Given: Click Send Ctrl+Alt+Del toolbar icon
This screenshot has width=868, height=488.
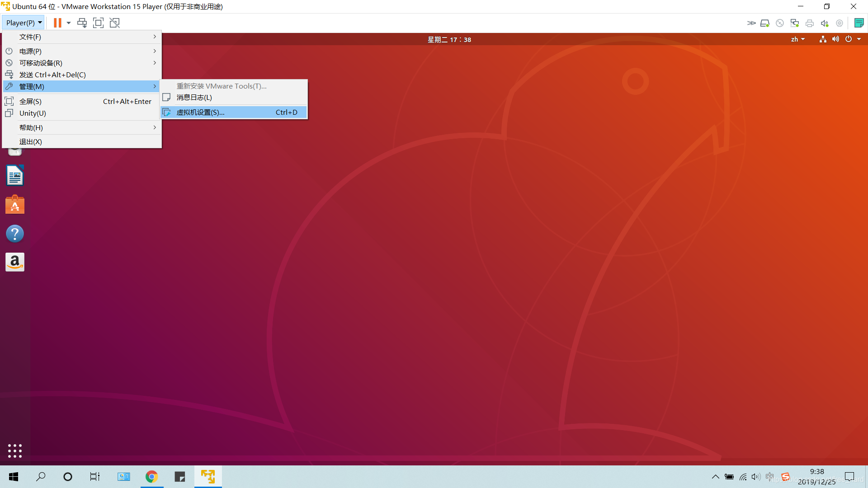Looking at the screenshot, I should pyautogui.click(x=82, y=23).
